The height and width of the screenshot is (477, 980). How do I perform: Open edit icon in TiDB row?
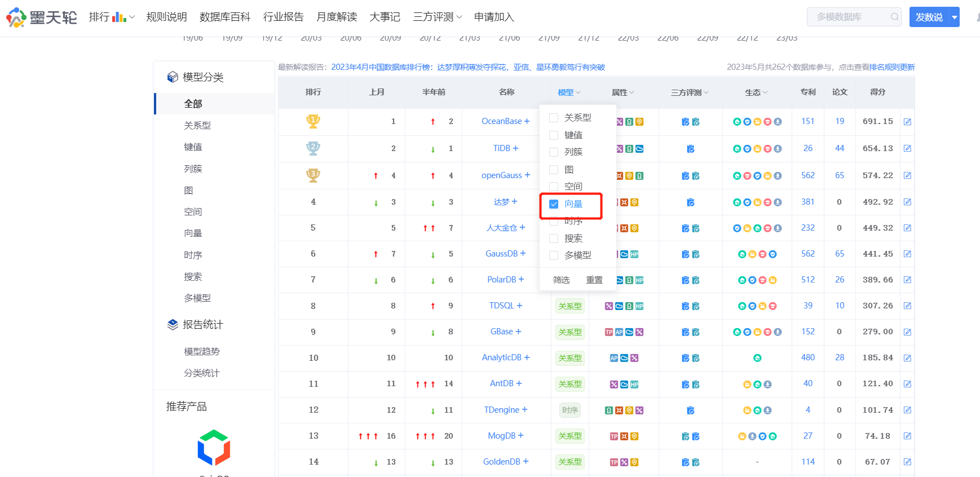(907, 149)
